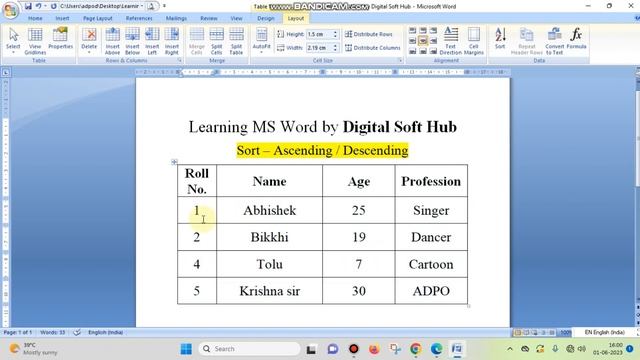640x360 pixels.
Task: Select Align Top Center alignment
Action: 423,31
